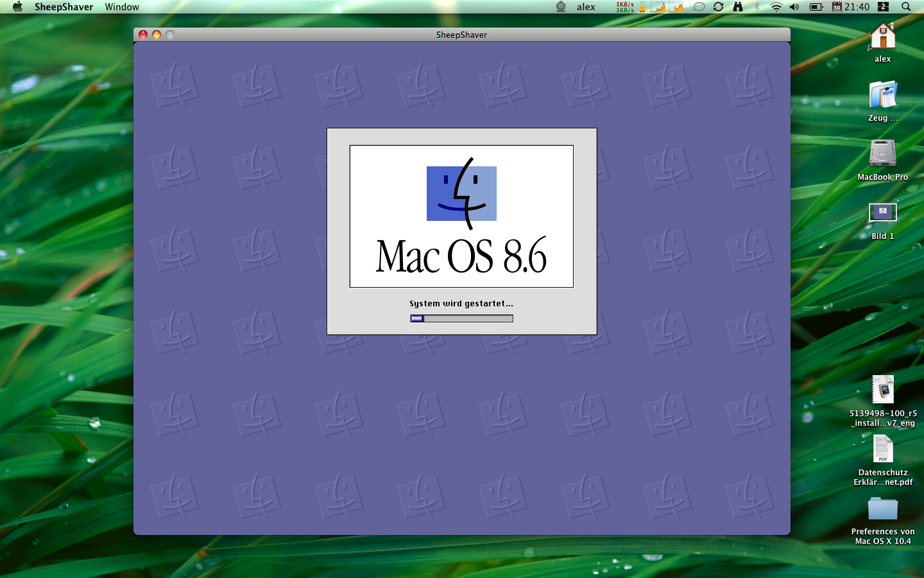The image size is (924, 578).
Task: Select the Datenschutz Erklär...net.pdf file icon
Action: [883, 448]
